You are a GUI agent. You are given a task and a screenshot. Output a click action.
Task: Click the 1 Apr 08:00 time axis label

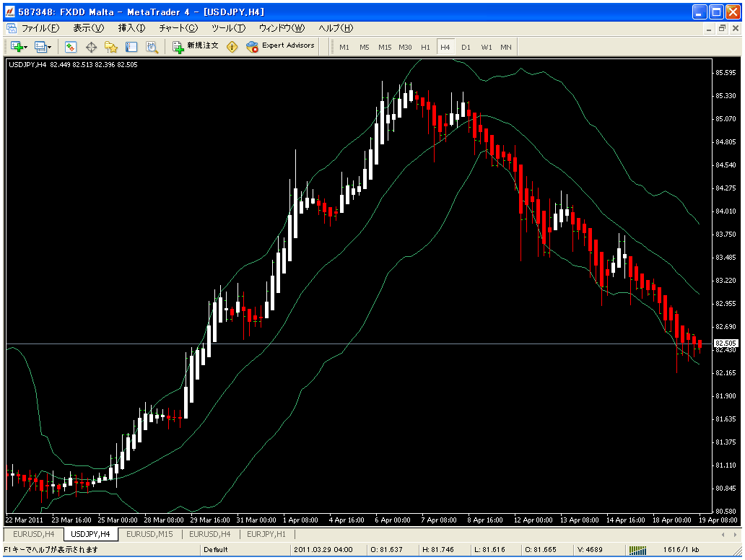[x=300, y=520]
